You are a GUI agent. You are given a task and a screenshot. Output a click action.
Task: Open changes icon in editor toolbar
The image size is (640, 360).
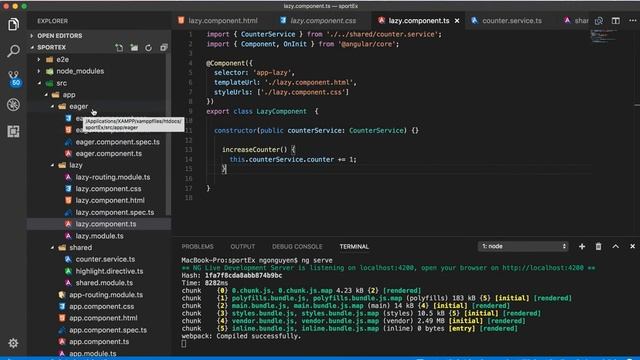tap(599, 21)
